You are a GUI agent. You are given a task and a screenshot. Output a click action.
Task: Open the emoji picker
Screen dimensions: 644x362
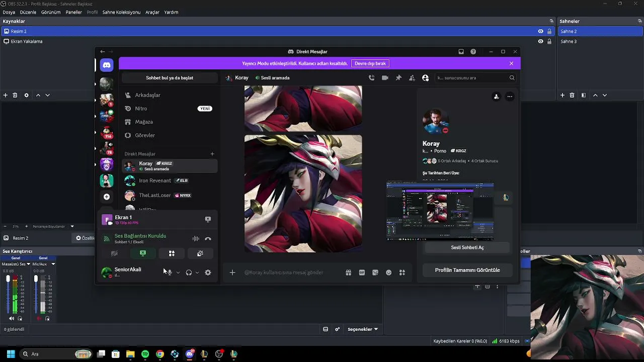pos(389,273)
